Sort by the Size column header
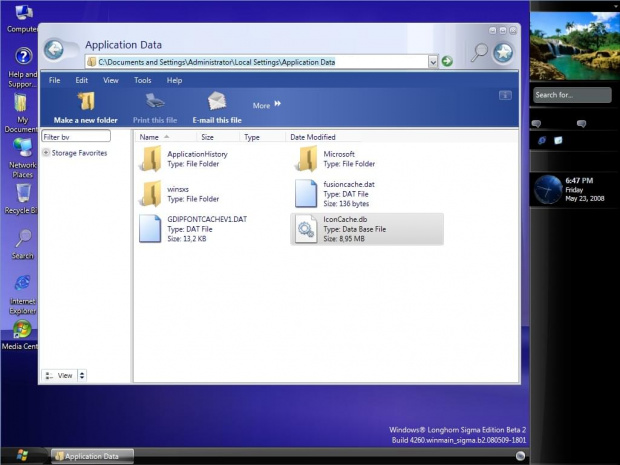Viewport: 620px width, 465px height. click(x=218, y=137)
